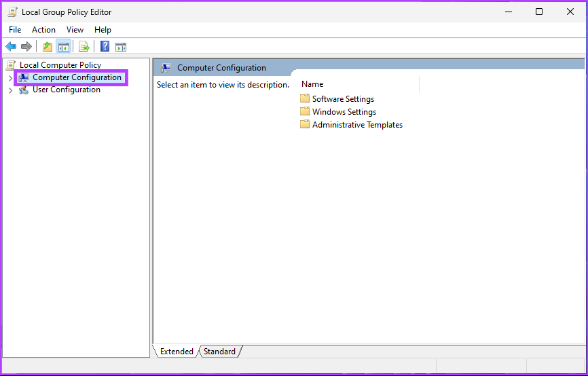Click the Back arrow toolbar icon
Viewport: 588px width, 376px height.
click(11, 46)
